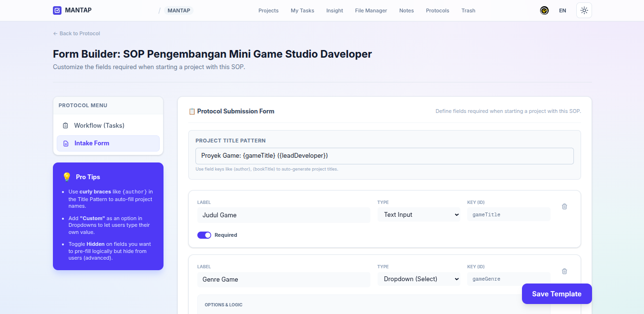Open the Insight page
The width and height of the screenshot is (644, 314).
click(x=335, y=10)
